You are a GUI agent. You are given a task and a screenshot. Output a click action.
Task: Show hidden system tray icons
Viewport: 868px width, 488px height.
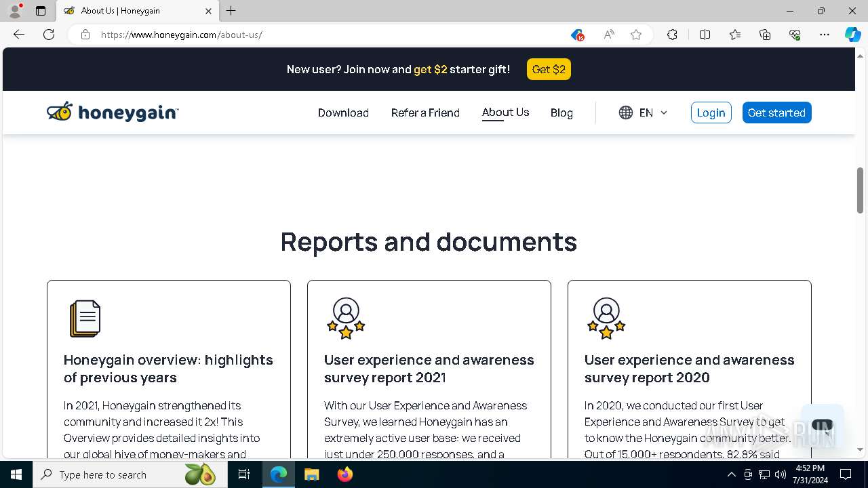(x=731, y=474)
